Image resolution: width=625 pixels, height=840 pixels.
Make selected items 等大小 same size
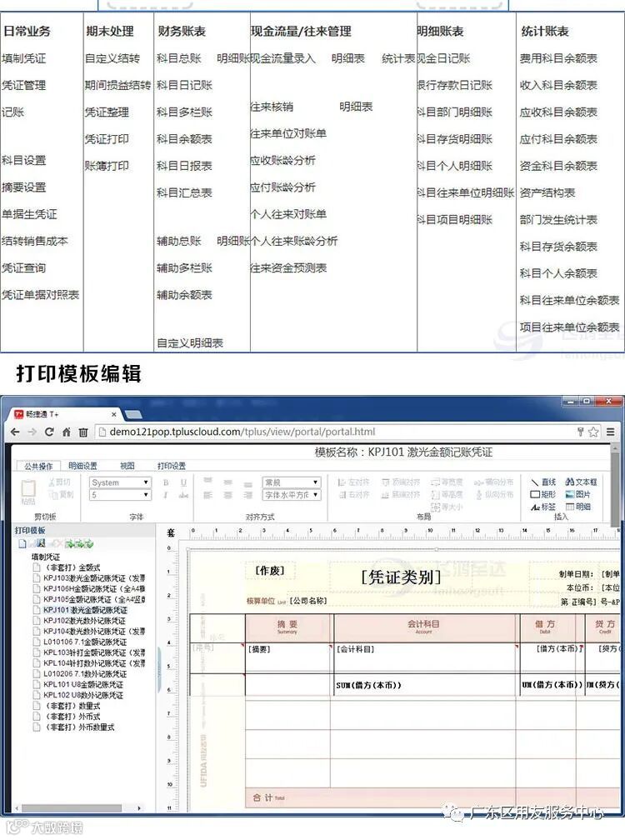pos(447,507)
